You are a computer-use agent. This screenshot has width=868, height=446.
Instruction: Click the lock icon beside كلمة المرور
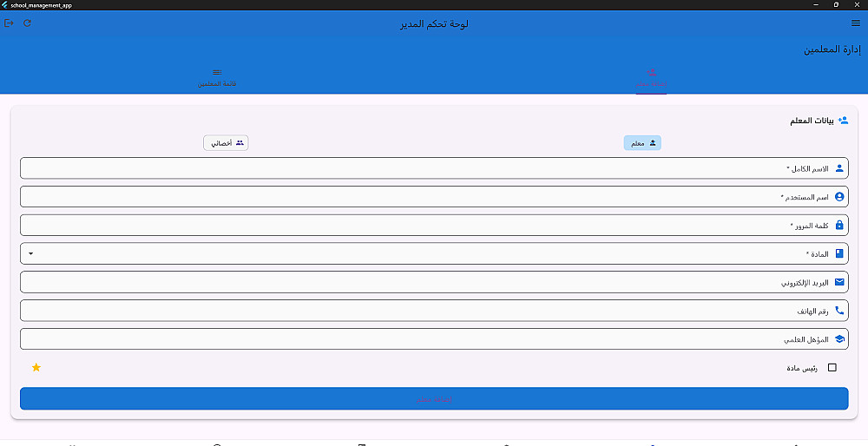coord(839,226)
